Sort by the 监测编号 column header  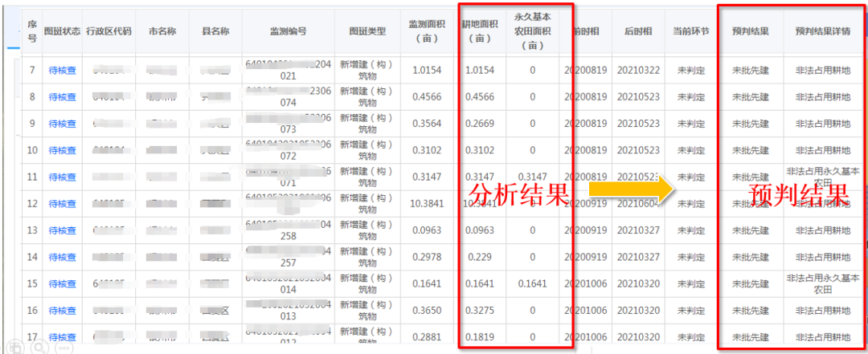[285, 31]
